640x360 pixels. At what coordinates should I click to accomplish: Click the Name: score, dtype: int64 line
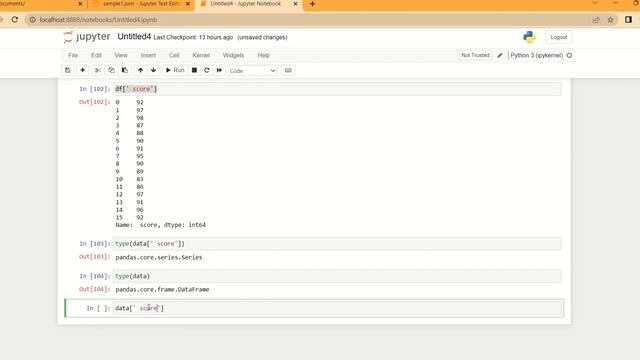point(160,225)
